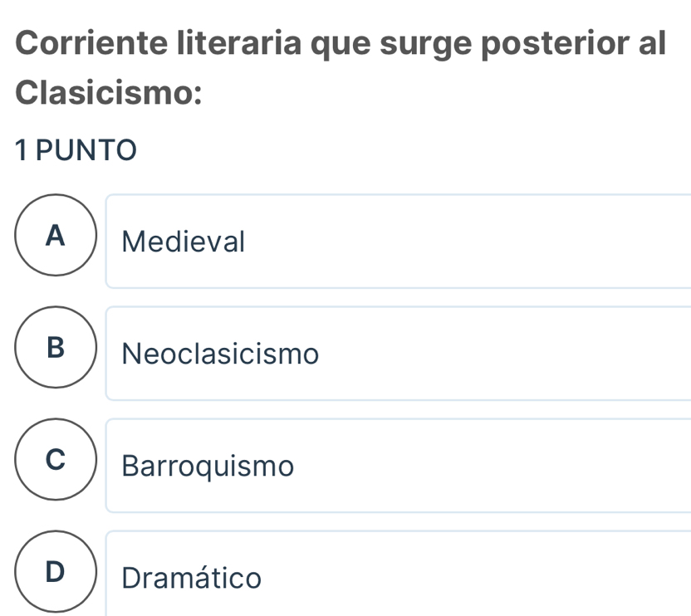This screenshot has height=616, width=691.
Task: Pick the round D option button
Action: pos(56,571)
